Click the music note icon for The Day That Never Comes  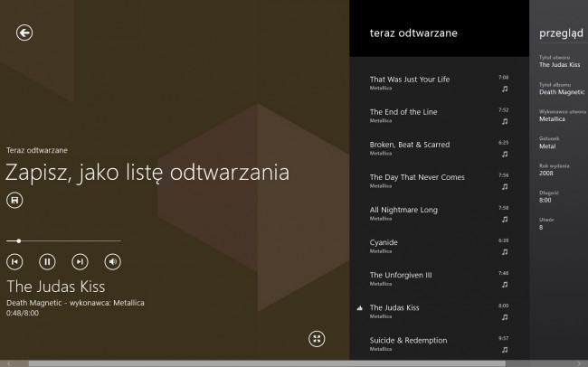click(505, 187)
